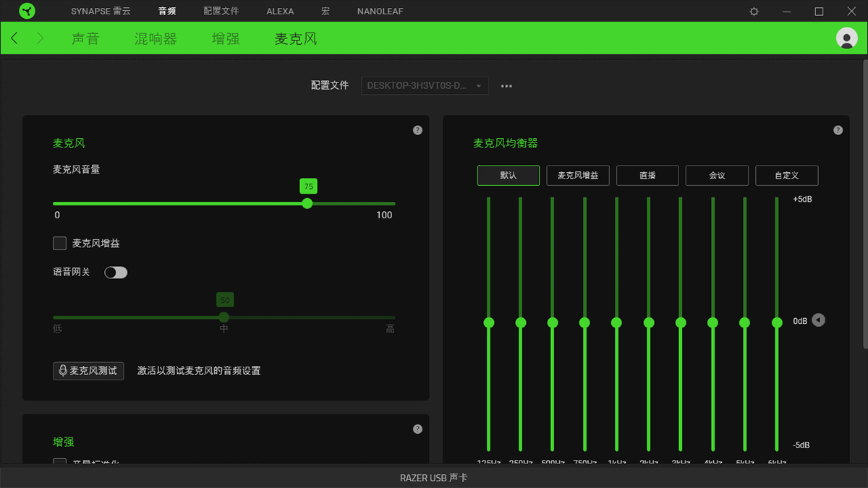
Task: Click the 0dB reset arrow icon
Action: [x=818, y=320]
